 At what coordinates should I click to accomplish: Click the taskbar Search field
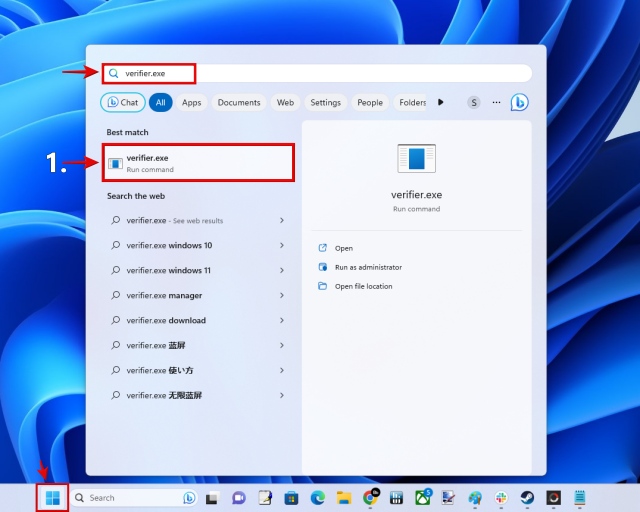[133, 498]
